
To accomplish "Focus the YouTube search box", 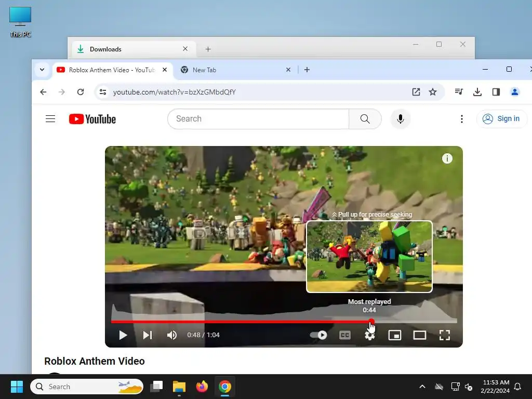I will [x=258, y=119].
